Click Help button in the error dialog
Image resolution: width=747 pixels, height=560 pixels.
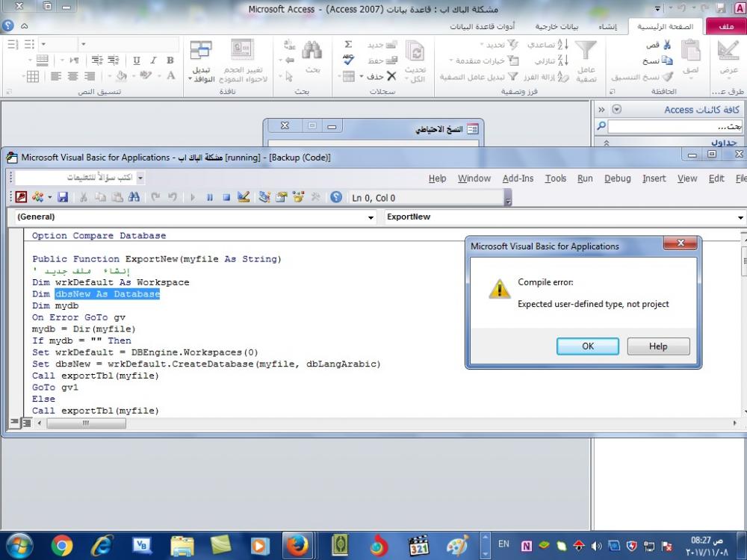click(x=658, y=346)
